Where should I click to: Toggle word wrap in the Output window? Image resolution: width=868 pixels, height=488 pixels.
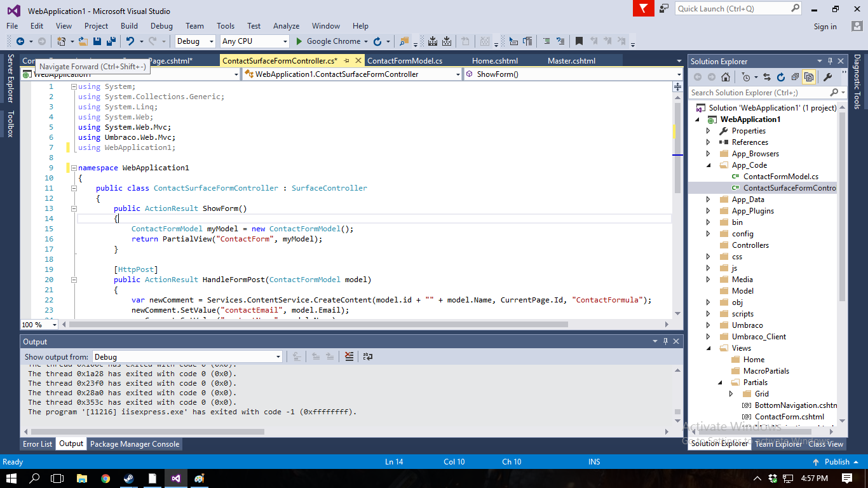(368, 356)
